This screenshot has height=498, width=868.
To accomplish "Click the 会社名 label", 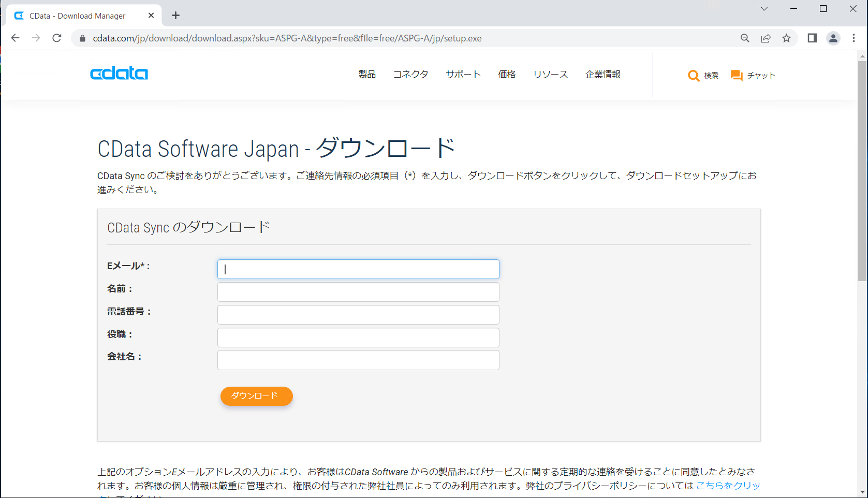I will [124, 357].
